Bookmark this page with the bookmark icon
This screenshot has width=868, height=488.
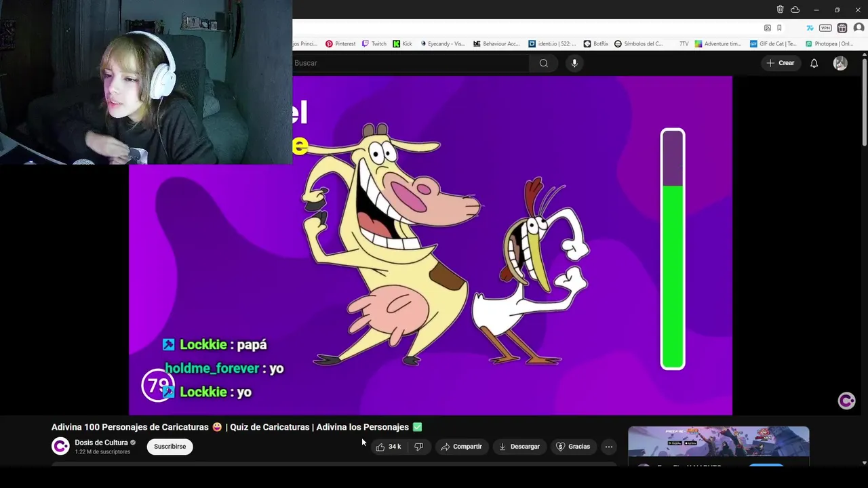(x=779, y=28)
